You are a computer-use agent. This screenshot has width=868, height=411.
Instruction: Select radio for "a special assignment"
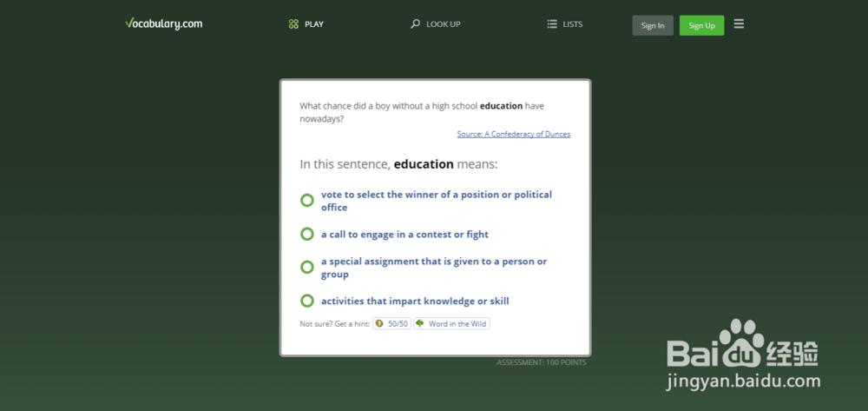coord(306,267)
